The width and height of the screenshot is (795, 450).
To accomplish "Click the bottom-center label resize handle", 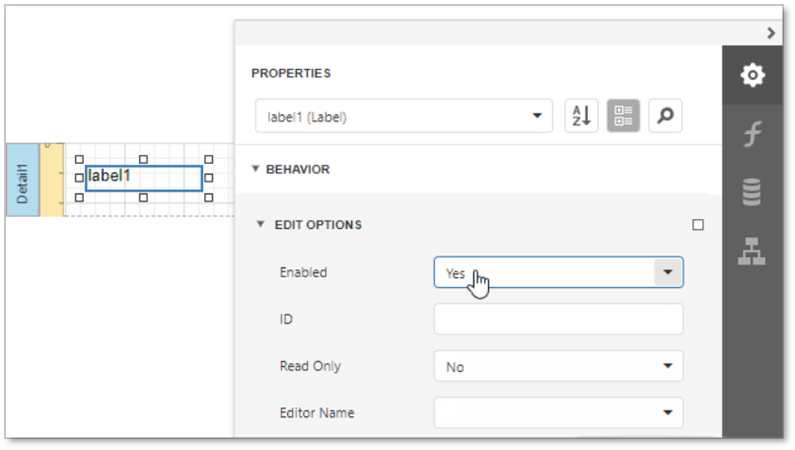I will tap(144, 198).
